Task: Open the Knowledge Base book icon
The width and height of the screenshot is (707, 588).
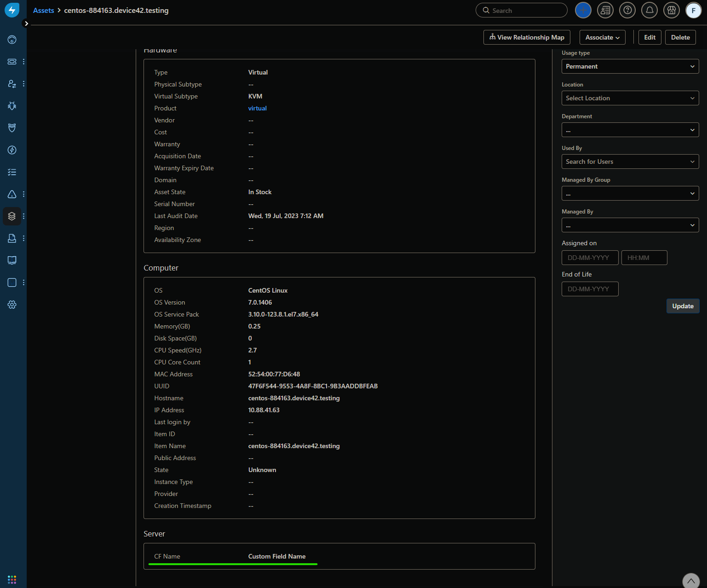Action: (x=12, y=260)
